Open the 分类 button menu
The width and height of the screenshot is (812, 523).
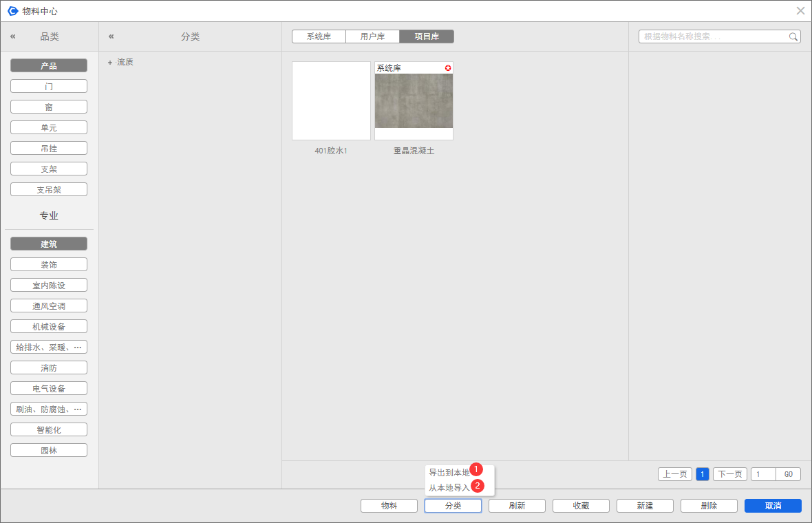[x=453, y=506]
